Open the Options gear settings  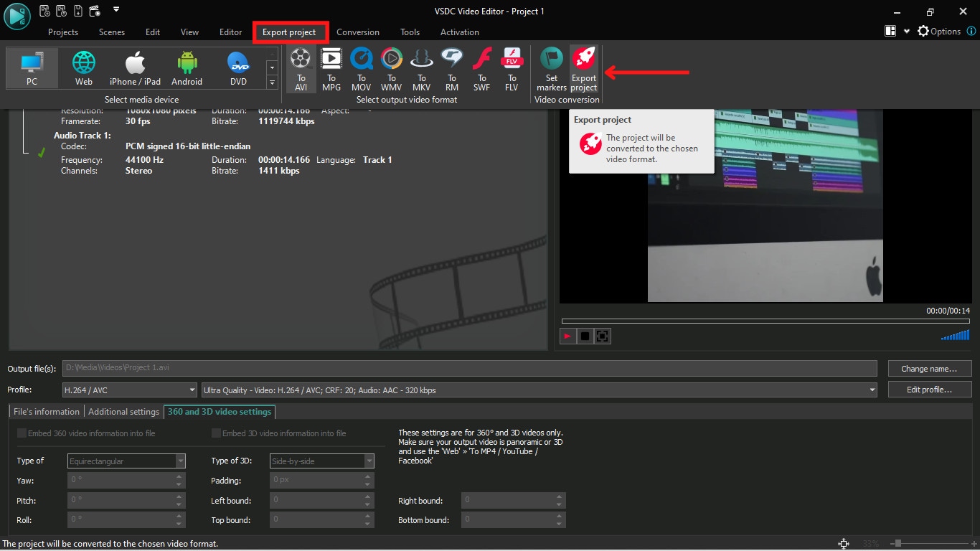(939, 32)
